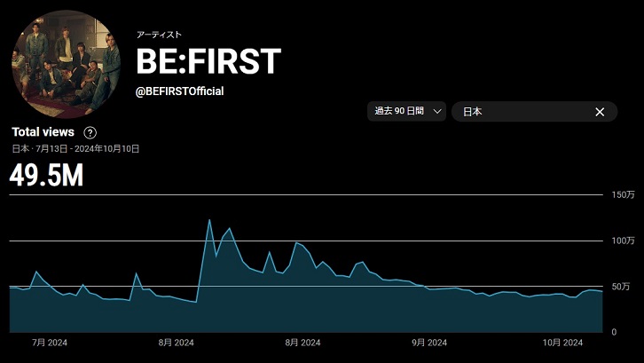Click the 100万 y-axis gridline label

[x=624, y=241]
